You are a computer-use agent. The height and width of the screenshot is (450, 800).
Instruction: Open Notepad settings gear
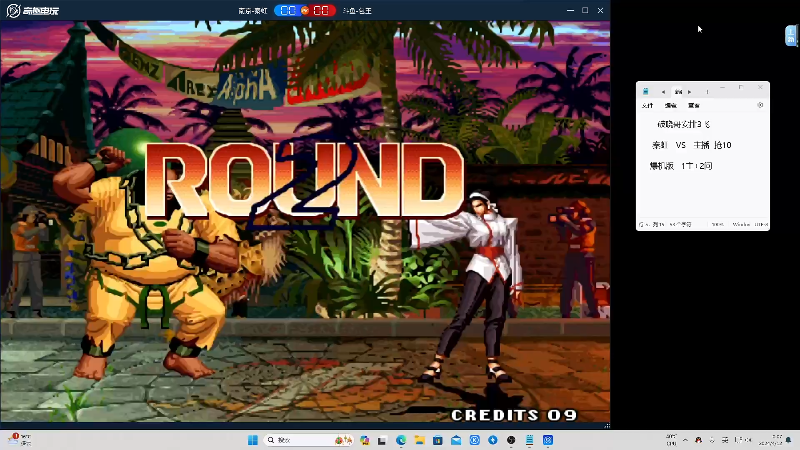(x=760, y=105)
